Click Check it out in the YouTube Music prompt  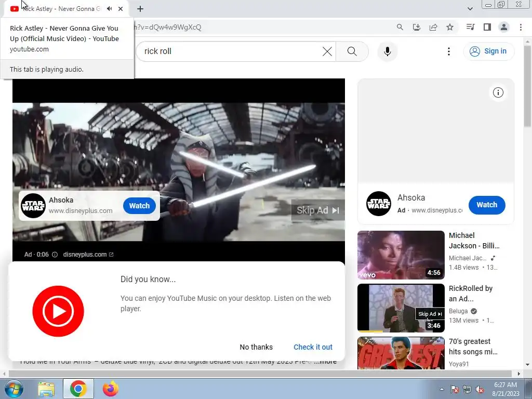(x=313, y=347)
